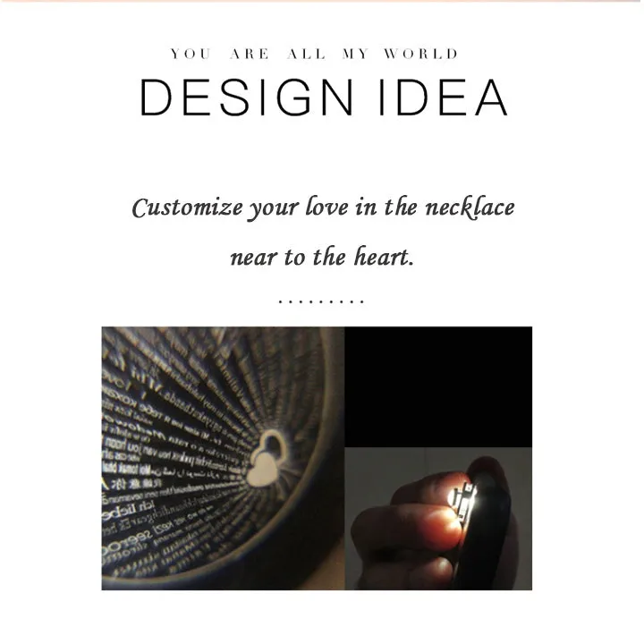Select the word YOU in the subtitle
The image size is (644, 644).
(x=191, y=54)
